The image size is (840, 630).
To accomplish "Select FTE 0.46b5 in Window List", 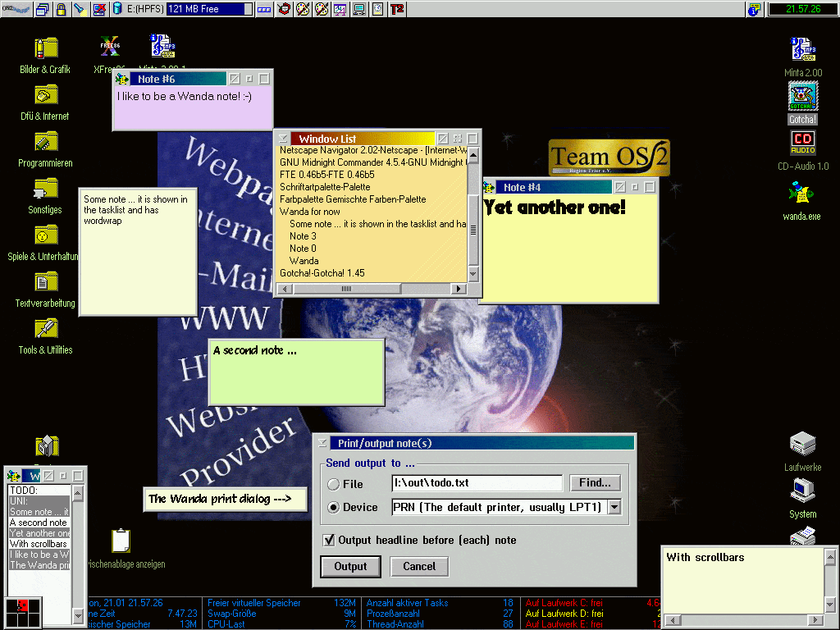I will pos(372,175).
